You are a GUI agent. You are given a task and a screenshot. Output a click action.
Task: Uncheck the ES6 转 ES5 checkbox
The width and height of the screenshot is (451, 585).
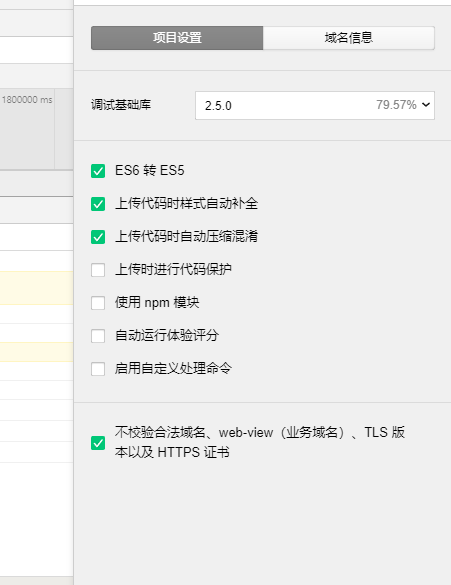coord(98,171)
